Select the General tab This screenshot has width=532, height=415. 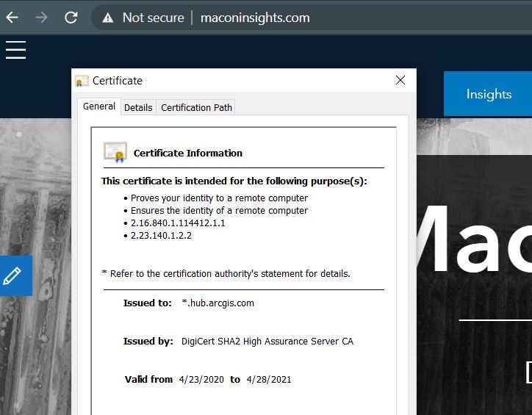coord(99,107)
